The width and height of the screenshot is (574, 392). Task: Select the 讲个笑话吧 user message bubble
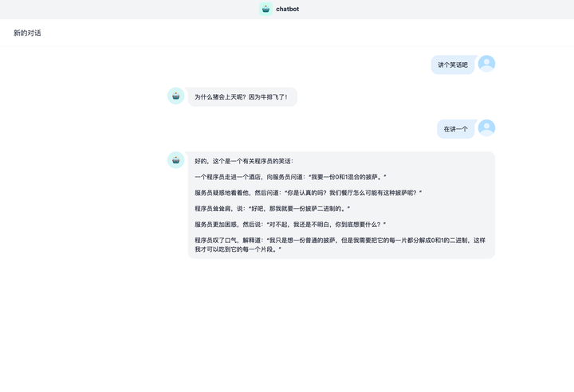[453, 65]
